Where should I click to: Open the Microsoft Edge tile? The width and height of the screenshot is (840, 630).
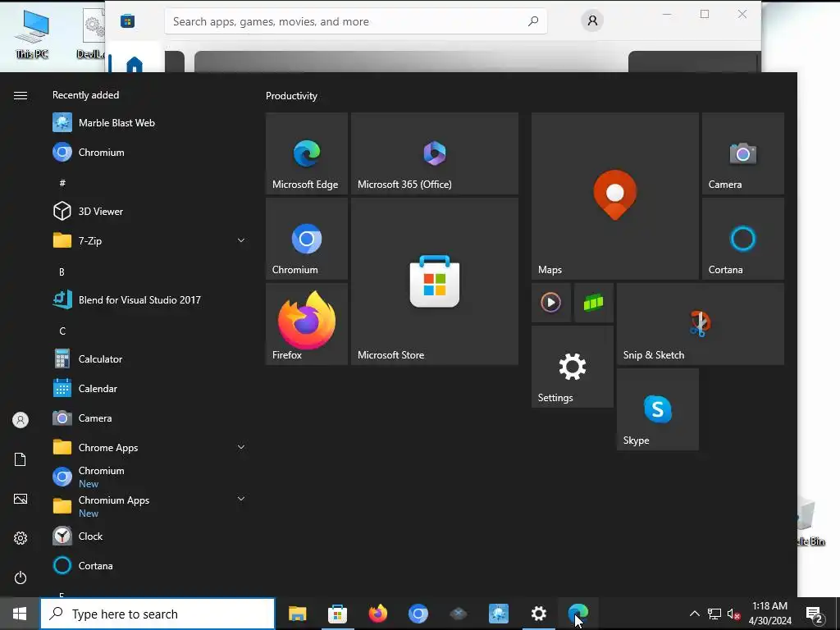tap(307, 153)
